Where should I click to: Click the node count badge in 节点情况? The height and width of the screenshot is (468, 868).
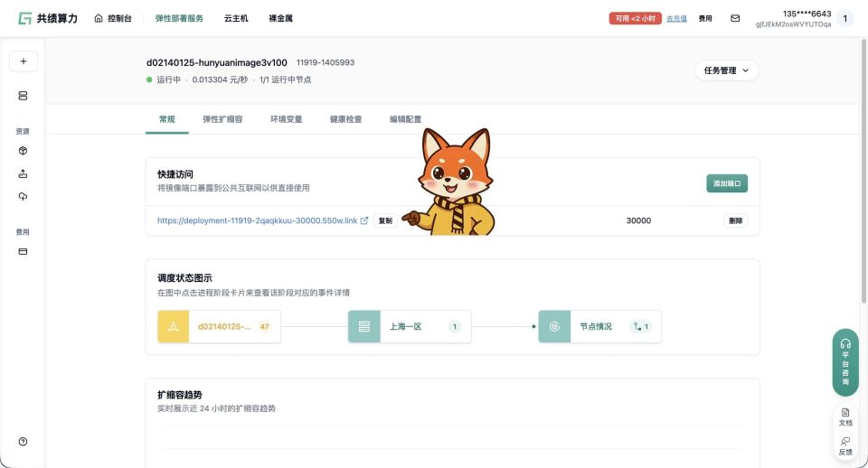[641, 326]
